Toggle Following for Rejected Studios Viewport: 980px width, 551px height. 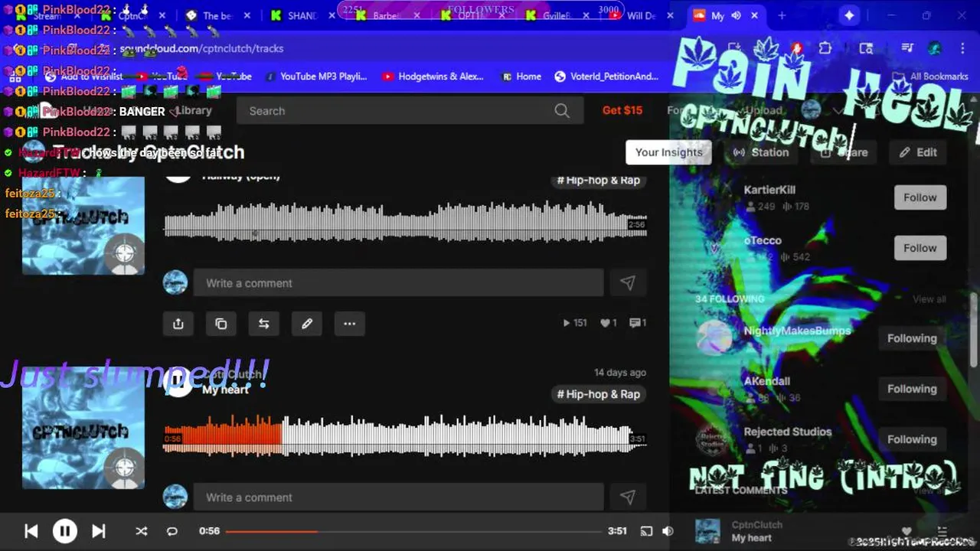point(912,439)
